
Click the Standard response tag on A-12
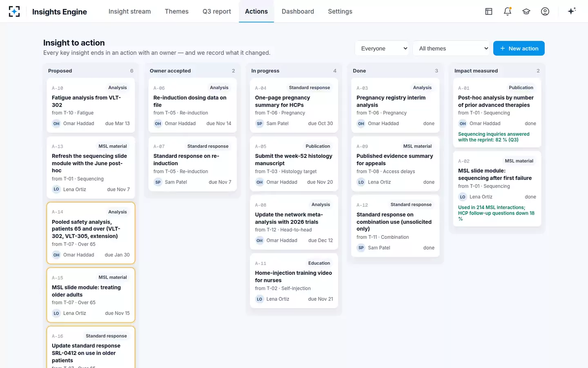[411, 205]
